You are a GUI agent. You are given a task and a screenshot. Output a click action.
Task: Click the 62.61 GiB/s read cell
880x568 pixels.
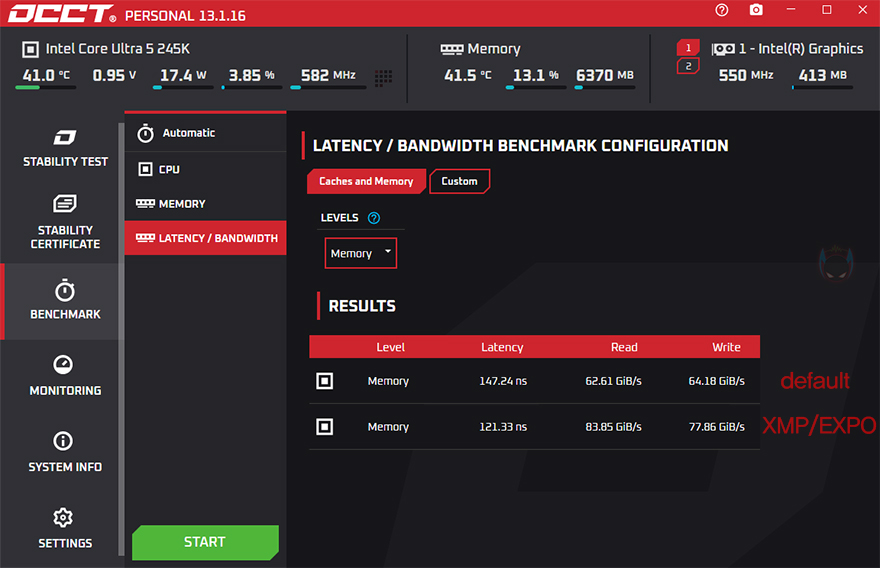click(x=613, y=381)
